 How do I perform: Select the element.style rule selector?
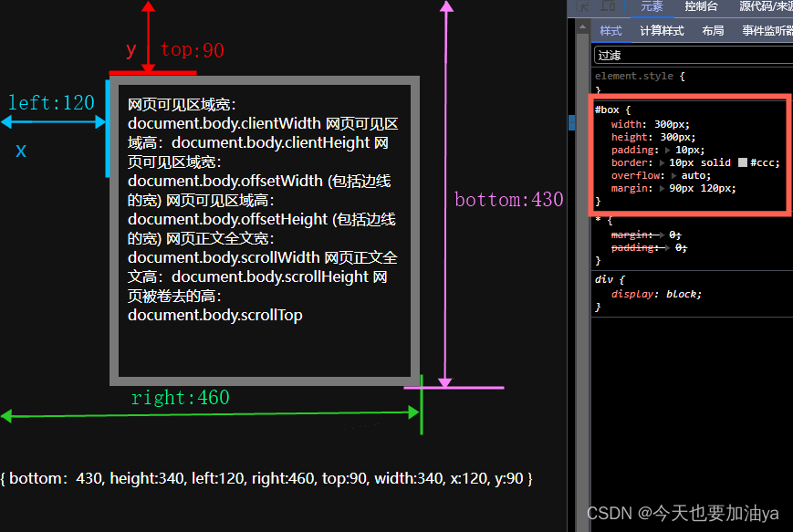click(x=634, y=76)
